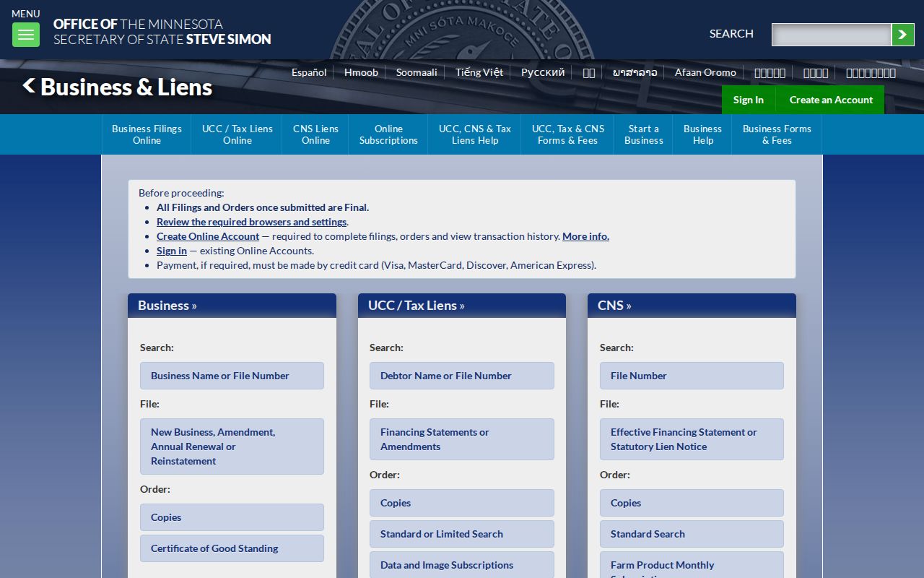Image resolution: width=924 pixels, height=578 pixels.
Task: Order Copies in the Business panel
Action: click(x=232, y=517)
